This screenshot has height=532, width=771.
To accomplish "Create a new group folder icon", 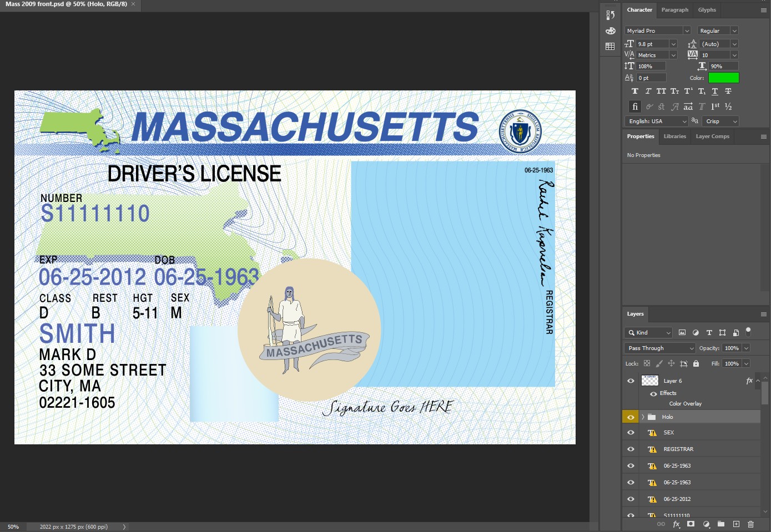I will click(x=720, y=524).
